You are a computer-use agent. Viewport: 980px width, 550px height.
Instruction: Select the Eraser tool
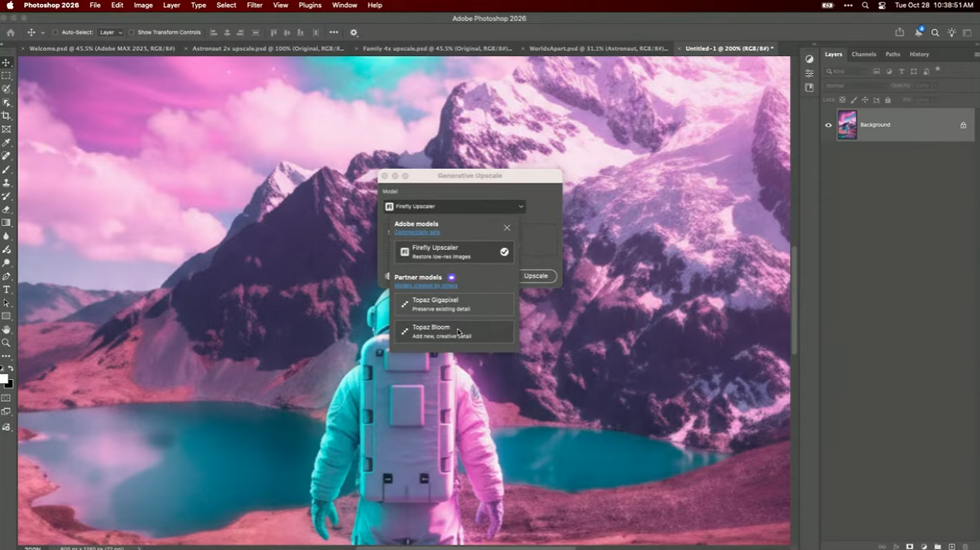pyautogui.click(x=6, y=210)
